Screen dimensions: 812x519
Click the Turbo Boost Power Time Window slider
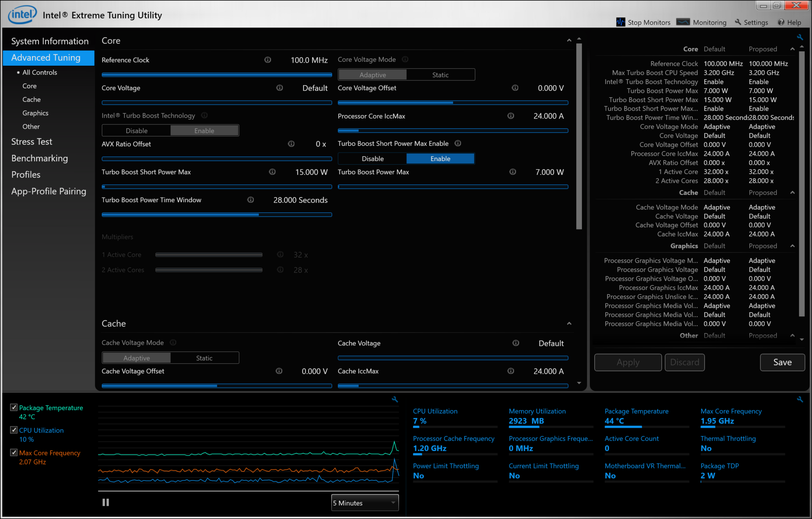tap(217, 215)
